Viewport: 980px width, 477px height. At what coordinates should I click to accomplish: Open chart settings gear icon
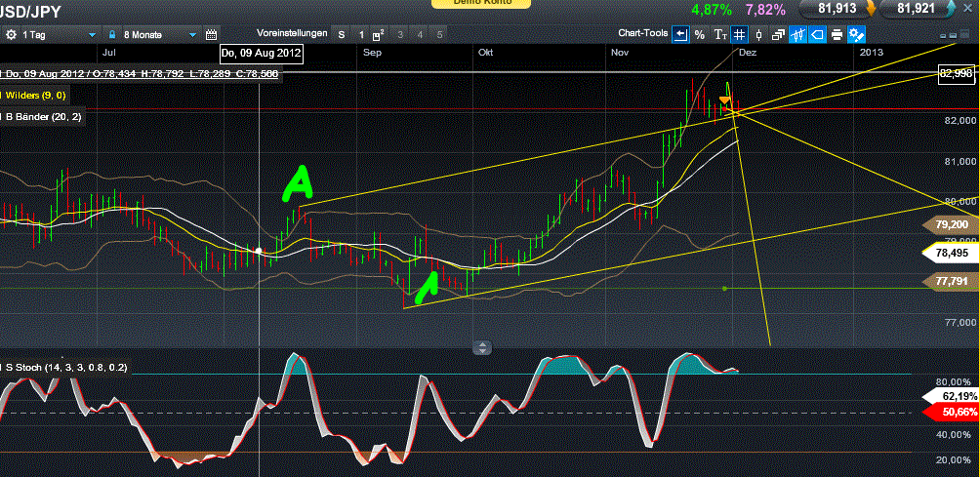tap(12, 34)
